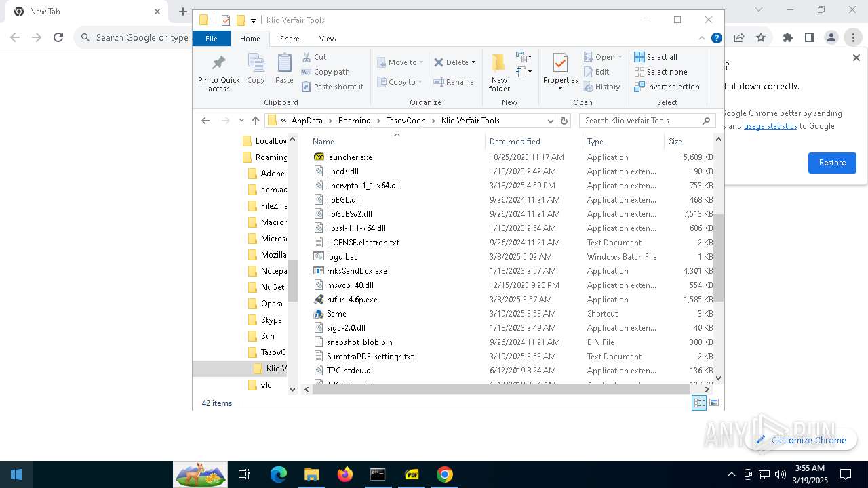Open recent locations dropdown arrow

tap(241, 121)
